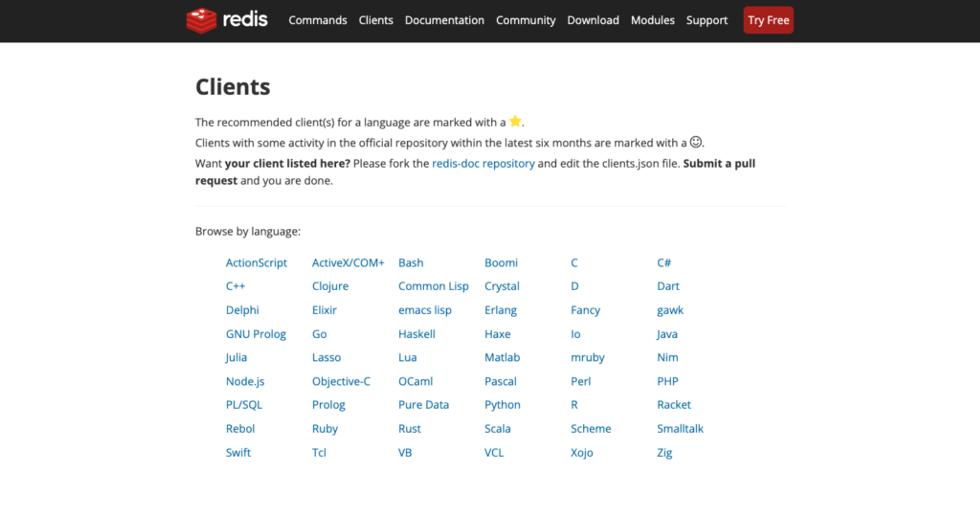Screen dimensions: 980x514
Task: Open Support from the top navigation
Action: tap(707, 20)
